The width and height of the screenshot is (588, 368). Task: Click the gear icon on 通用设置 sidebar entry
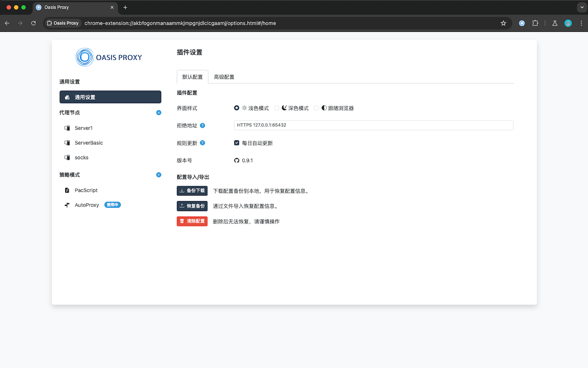pyautogui.click(x=68, y=97)
